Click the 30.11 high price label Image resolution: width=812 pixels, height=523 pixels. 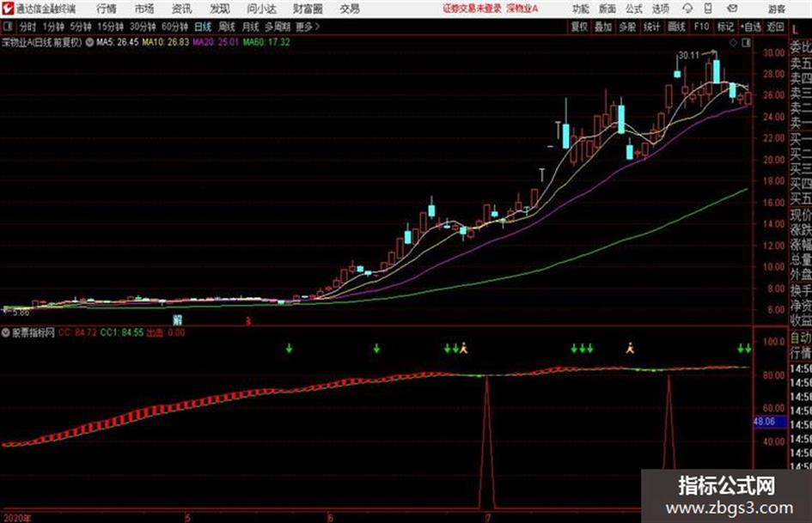(689, 55)
